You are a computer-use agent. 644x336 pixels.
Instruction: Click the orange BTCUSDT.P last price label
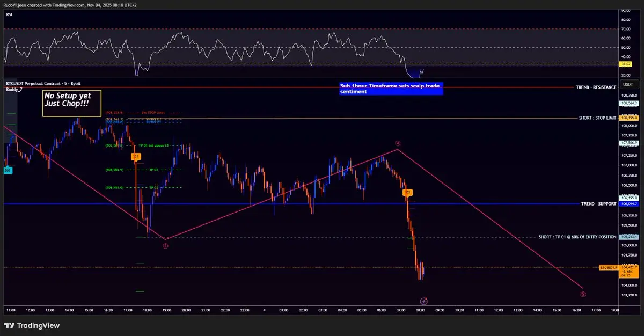point(609,267)
